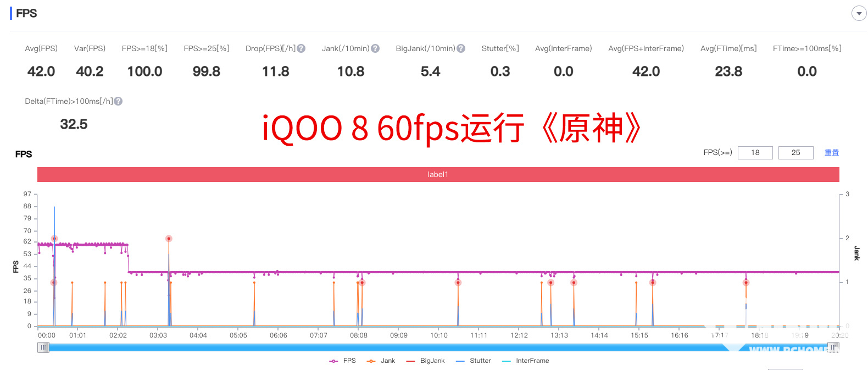Toggle the FPS series in legend

tap(342, 361)
